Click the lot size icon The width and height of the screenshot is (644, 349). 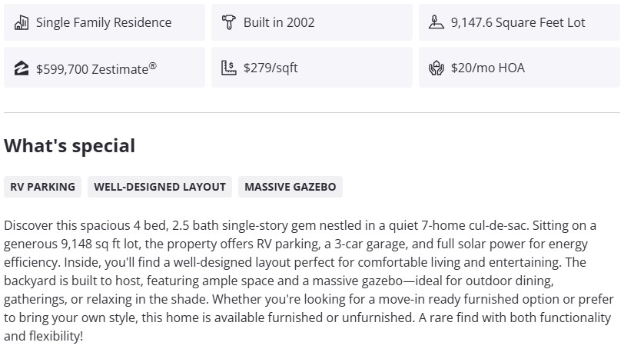click(436, 22)
